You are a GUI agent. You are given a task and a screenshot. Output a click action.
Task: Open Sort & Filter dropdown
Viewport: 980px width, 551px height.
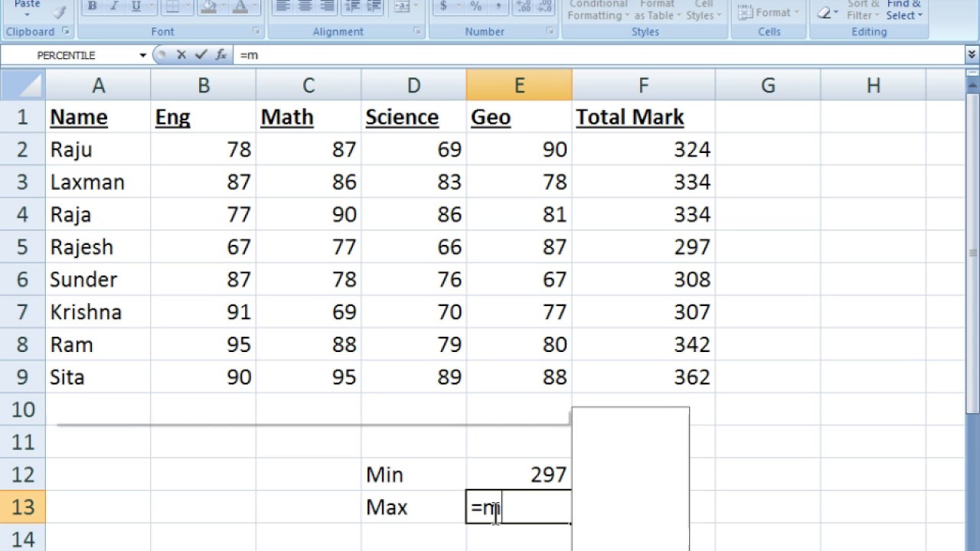pos(863,10)
